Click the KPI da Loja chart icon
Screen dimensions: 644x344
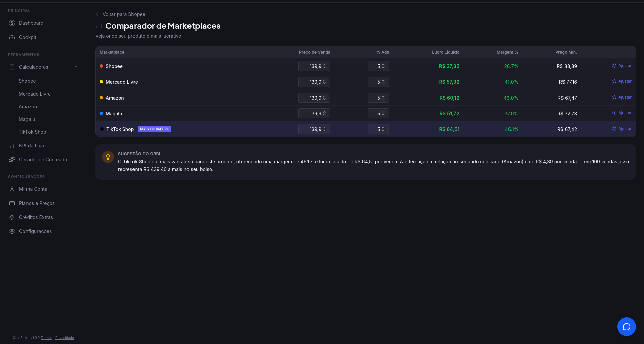(x=12, y=146)
